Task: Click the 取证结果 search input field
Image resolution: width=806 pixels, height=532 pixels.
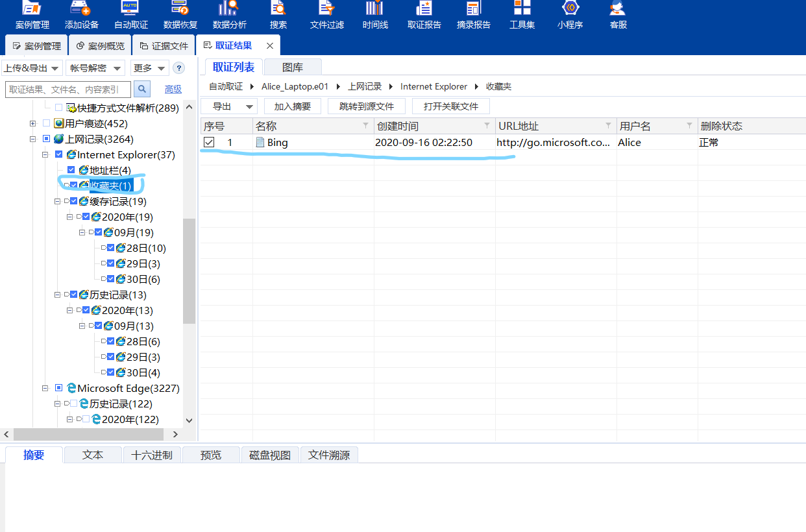Action: pyautogui.click(x=68, y=90)
